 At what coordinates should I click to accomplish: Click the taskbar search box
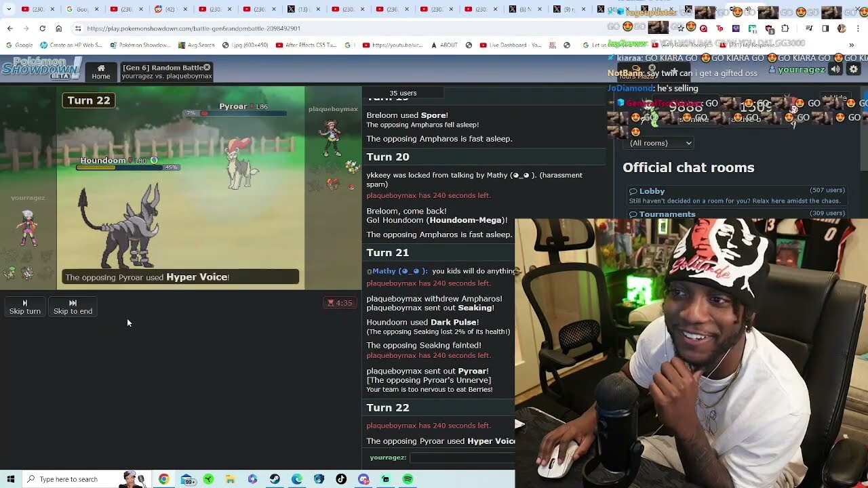point(85,479)
